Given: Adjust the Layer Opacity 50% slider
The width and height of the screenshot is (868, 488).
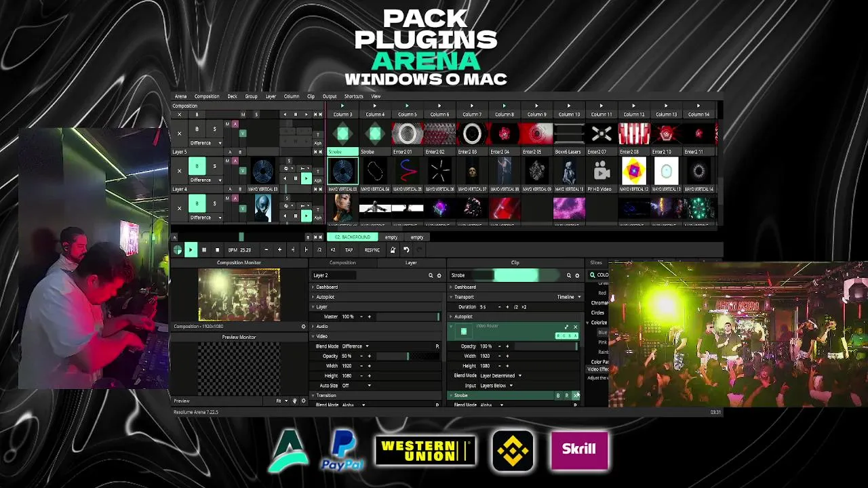Looking at the screenshot, I should (x=407, y=356).
